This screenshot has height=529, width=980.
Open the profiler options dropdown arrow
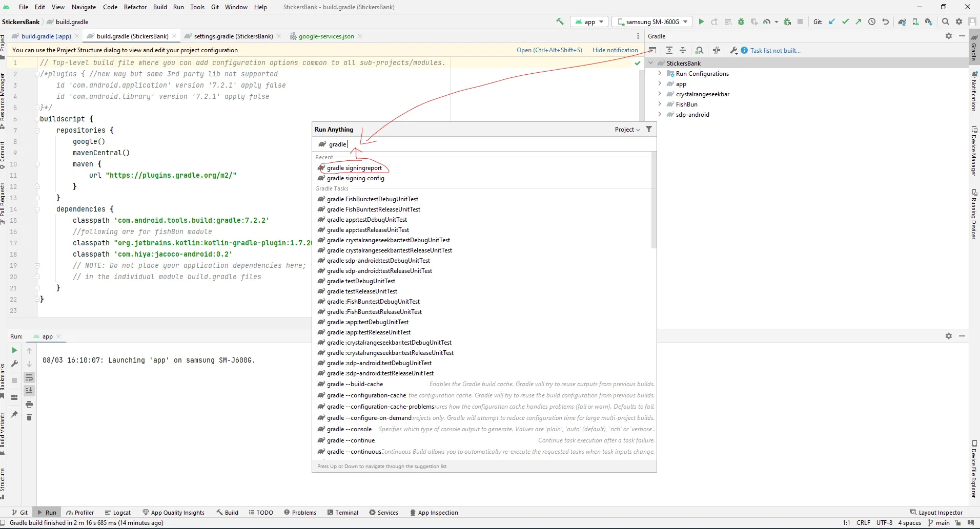coord(777,22)
